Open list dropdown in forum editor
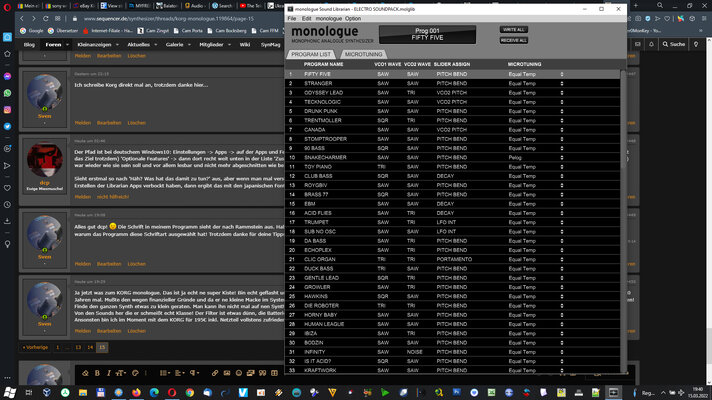Image resolution: width=712 pixels, height=400 pixels. pos(165,373)
